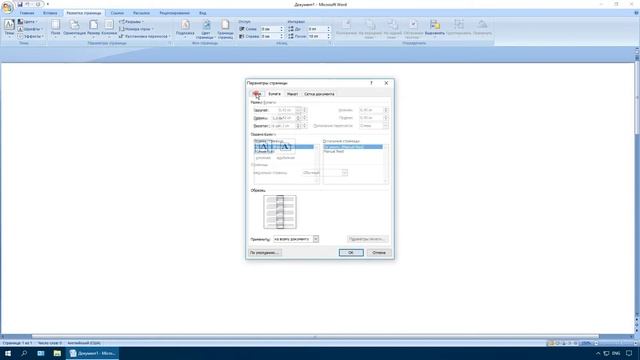Open the Эффекты theme effects dropdown
Screen dimensions: 640x360
pos(31,36)
